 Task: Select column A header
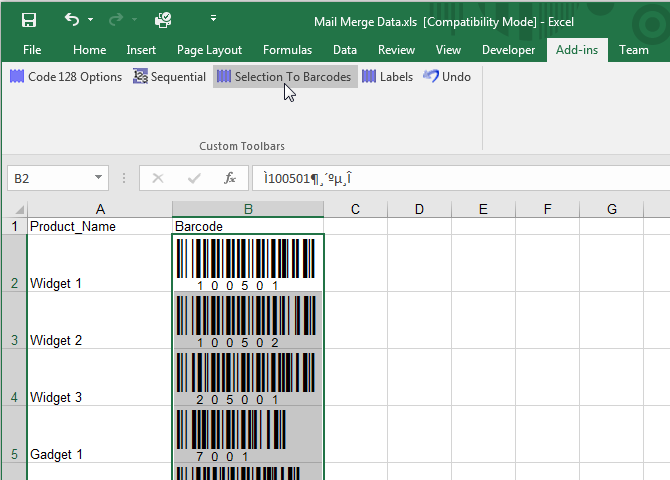tap(100, 209)
